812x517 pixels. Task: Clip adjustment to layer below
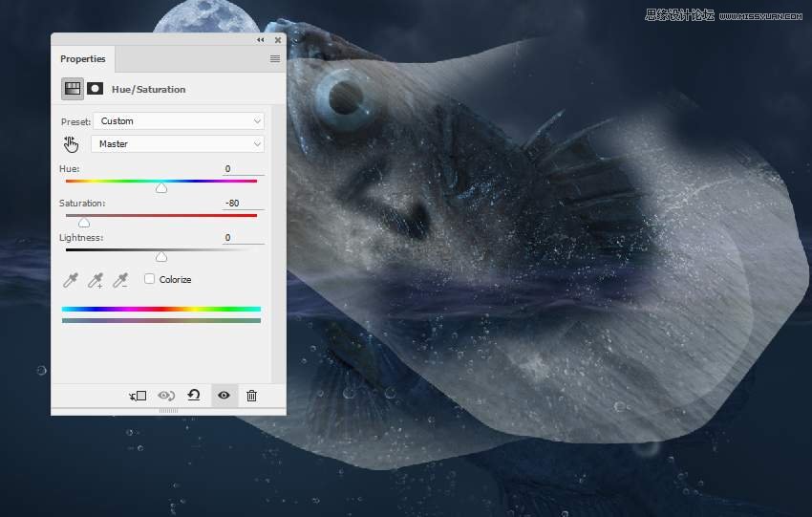pyautogui.click(x=139, y=396)
